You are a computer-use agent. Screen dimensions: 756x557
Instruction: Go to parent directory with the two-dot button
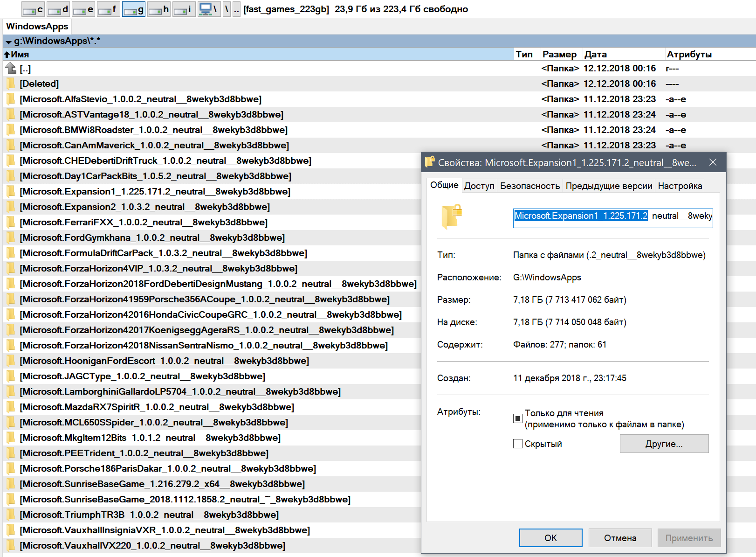[x=237, y=9]
